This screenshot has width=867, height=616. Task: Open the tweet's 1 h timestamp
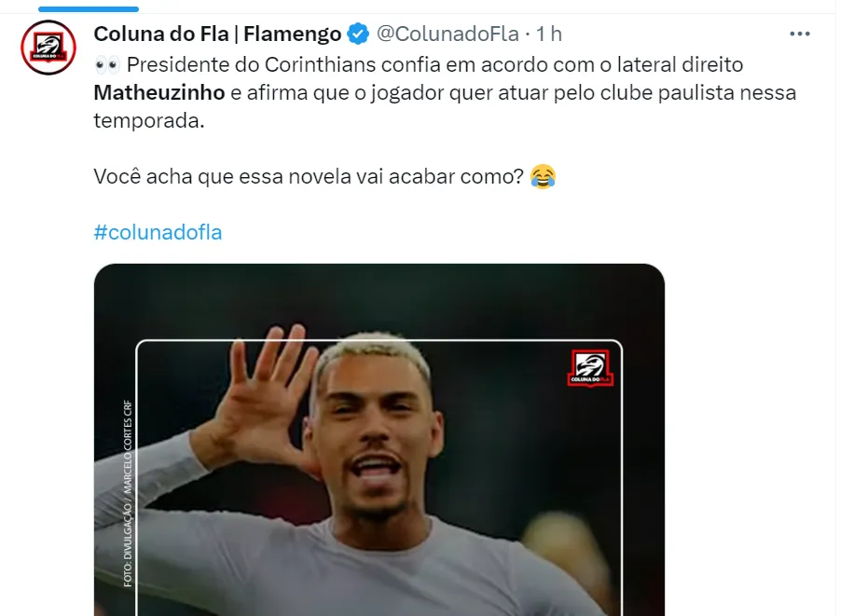click(x=549, y=34)
